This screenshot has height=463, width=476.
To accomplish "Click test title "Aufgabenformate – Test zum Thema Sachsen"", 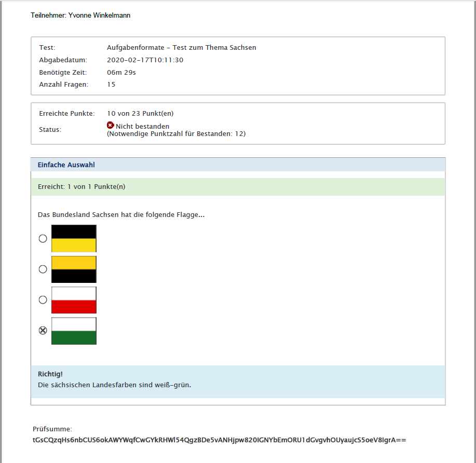I will [181, 48].
